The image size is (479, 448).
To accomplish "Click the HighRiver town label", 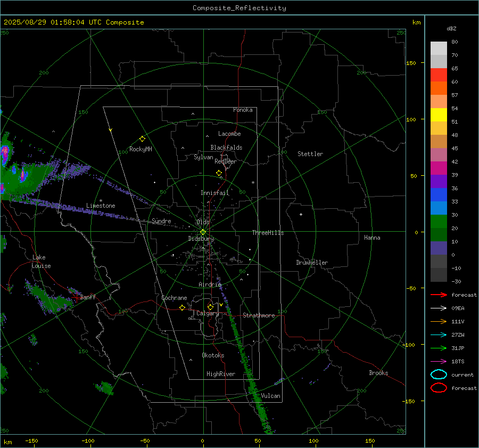I will click(221, 374).
